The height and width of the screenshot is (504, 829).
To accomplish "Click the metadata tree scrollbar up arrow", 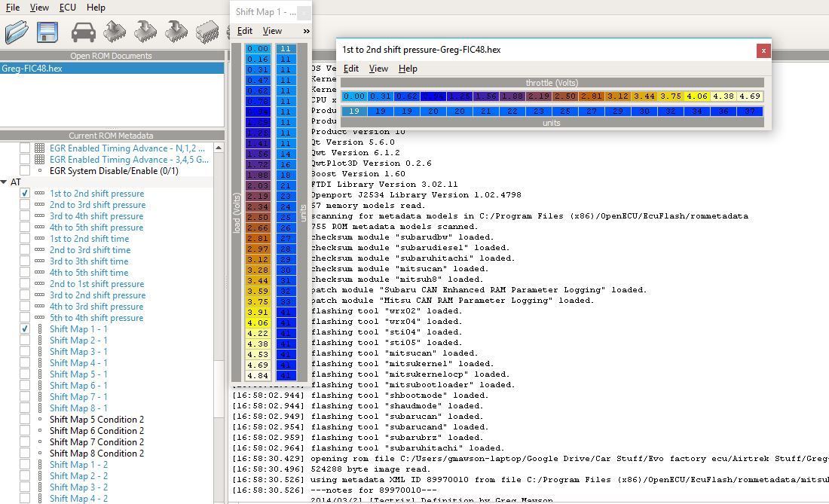I will pyautogui.click(x=219, y=148).
